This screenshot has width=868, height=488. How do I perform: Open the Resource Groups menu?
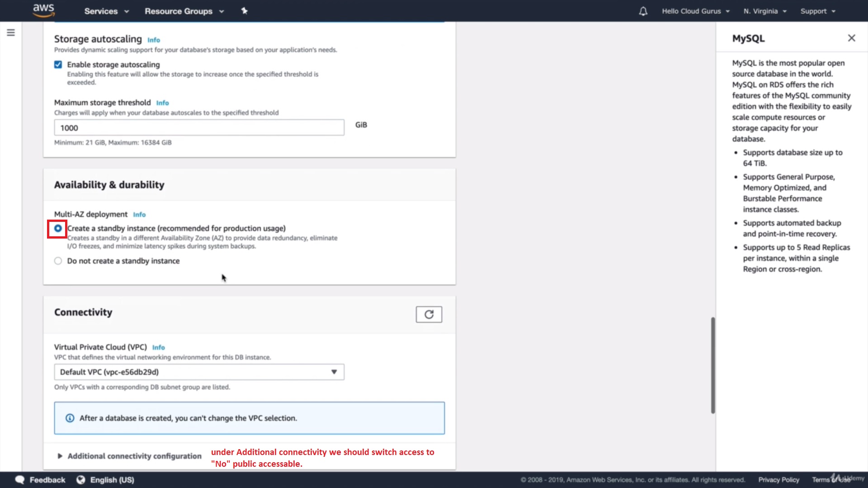click(x=184, y=11)
